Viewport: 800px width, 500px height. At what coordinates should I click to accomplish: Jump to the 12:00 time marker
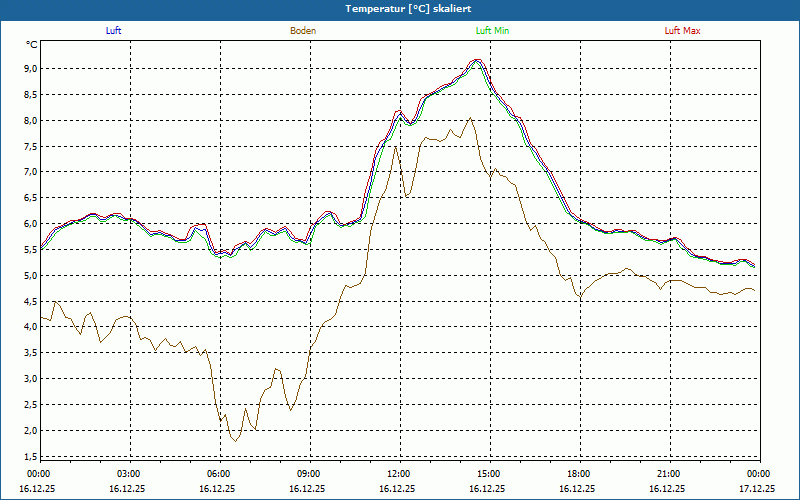[x=399, y=474]
